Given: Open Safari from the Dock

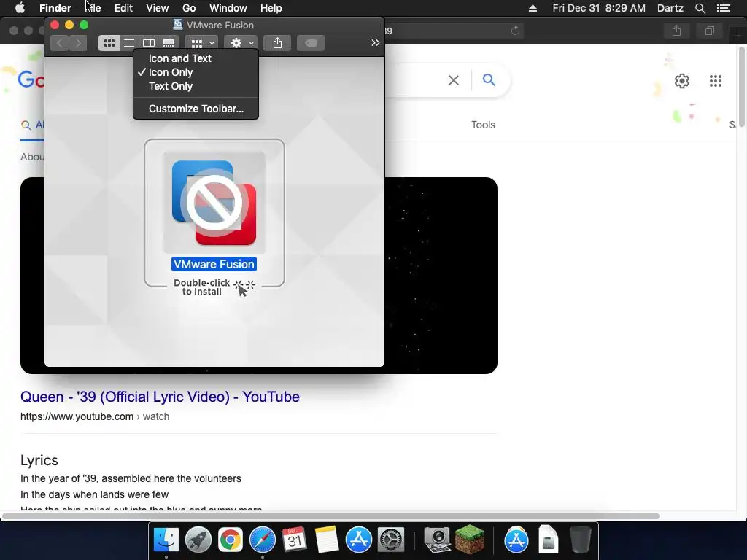Looking at the screenshot, I should pyautogui.click(x=263, y=540).
